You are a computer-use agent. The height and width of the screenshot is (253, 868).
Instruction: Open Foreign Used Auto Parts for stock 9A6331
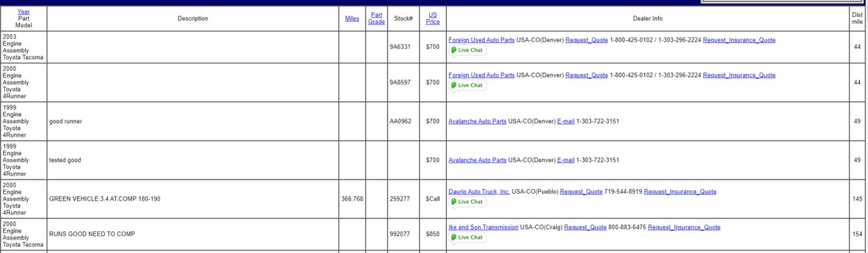[x=482, y=40]
